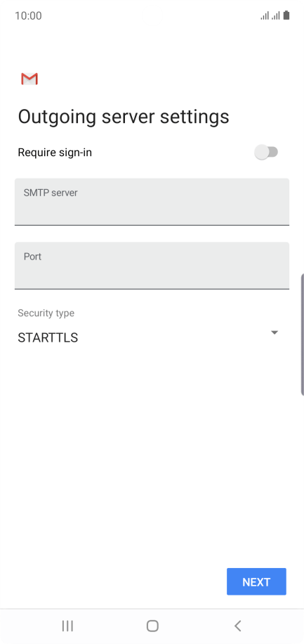Enable the Require sign-in switch

[266, 153]
